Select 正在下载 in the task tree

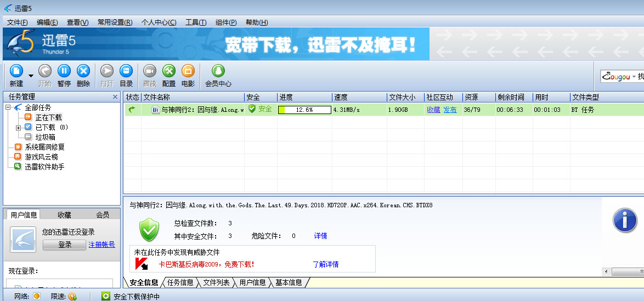point(48,117)
